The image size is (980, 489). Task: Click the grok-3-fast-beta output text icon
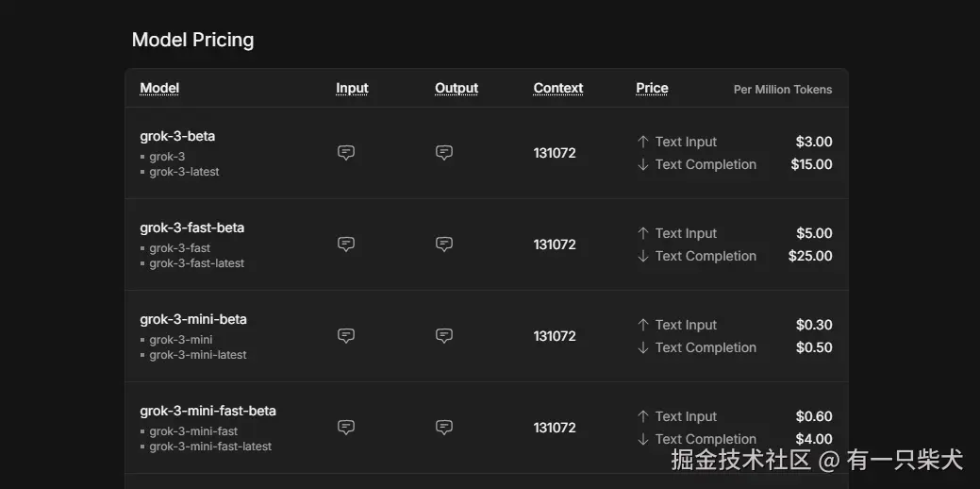(x=444, y=244)
